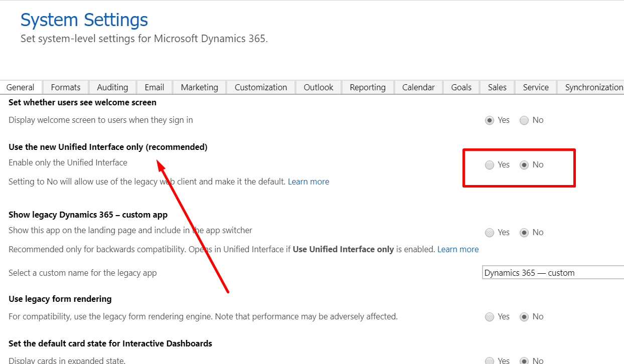Open the Reporting tab
This screenshot has height=364, width=624.
pyautogui.click(x=368, y=87)
